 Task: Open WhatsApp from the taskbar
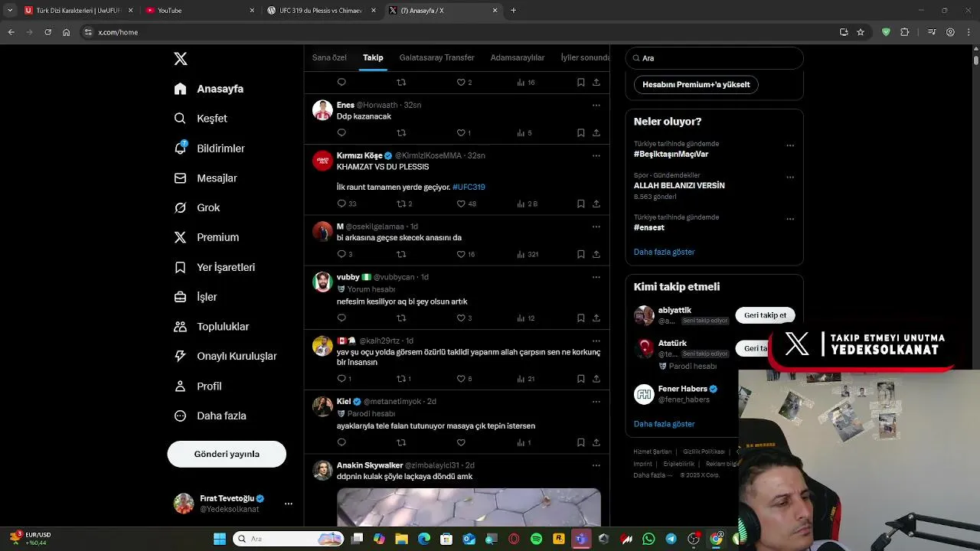tap(648, 540)
